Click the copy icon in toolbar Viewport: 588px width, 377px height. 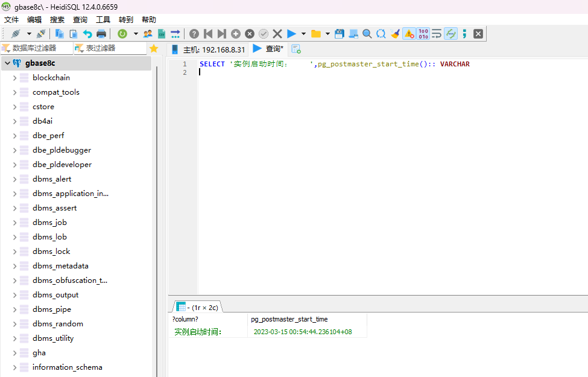point(59,34)
